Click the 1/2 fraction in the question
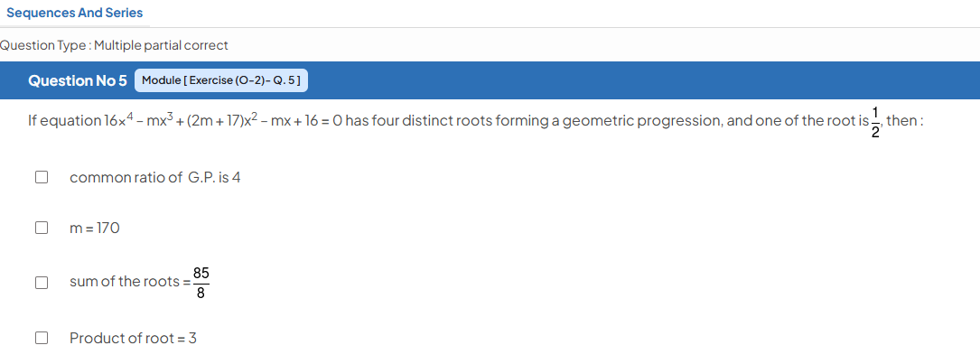 point(875,122)
